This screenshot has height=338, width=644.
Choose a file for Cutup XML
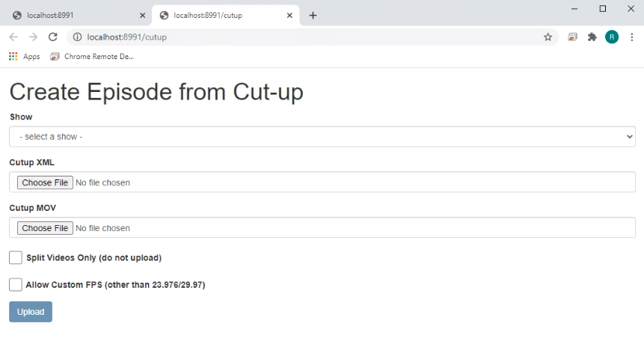(x=45, y=182)
